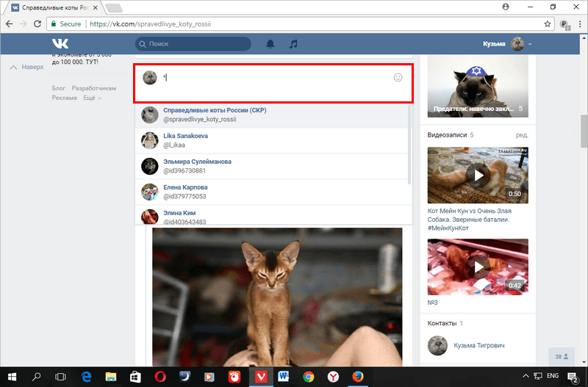The image size is (588, 387).
Task: Open the Предатели photo album thumbnail
Action: [478, 87]
